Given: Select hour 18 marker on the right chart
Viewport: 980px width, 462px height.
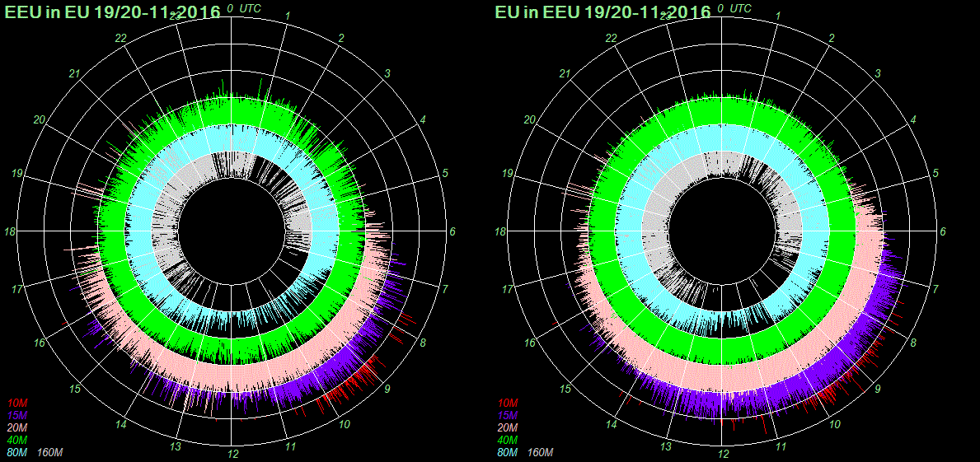Looking at the screenshot, I should click(x=500, y=232).
